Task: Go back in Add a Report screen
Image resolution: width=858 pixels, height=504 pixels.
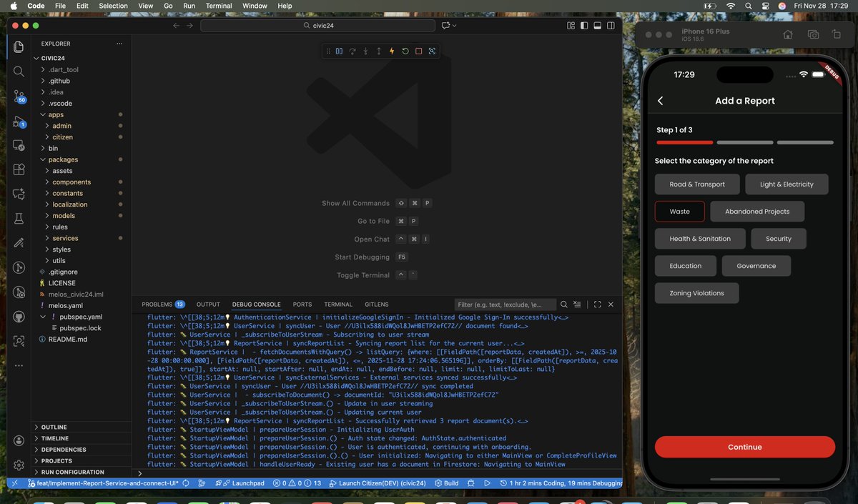Action: coord(660,101)
